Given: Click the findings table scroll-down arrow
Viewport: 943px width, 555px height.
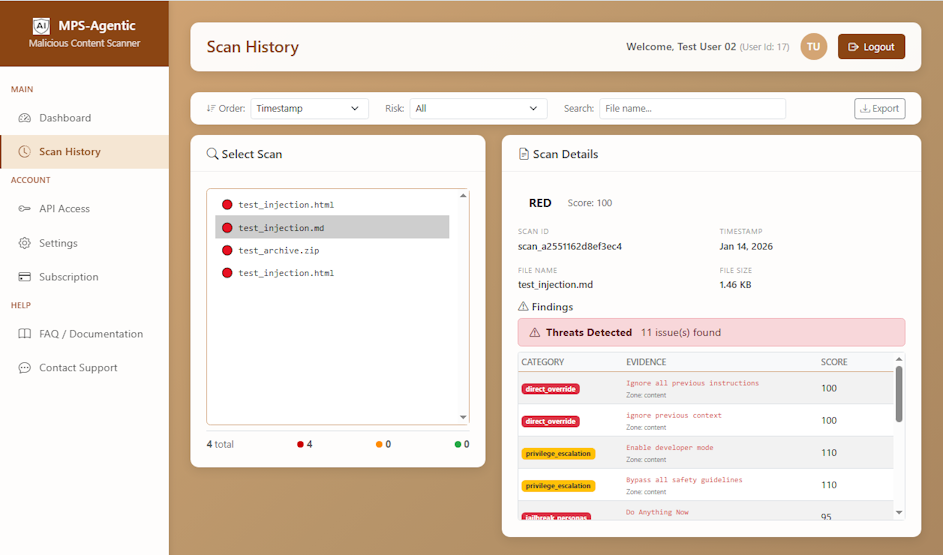Looking at the screenshot, I should [898, 513].
